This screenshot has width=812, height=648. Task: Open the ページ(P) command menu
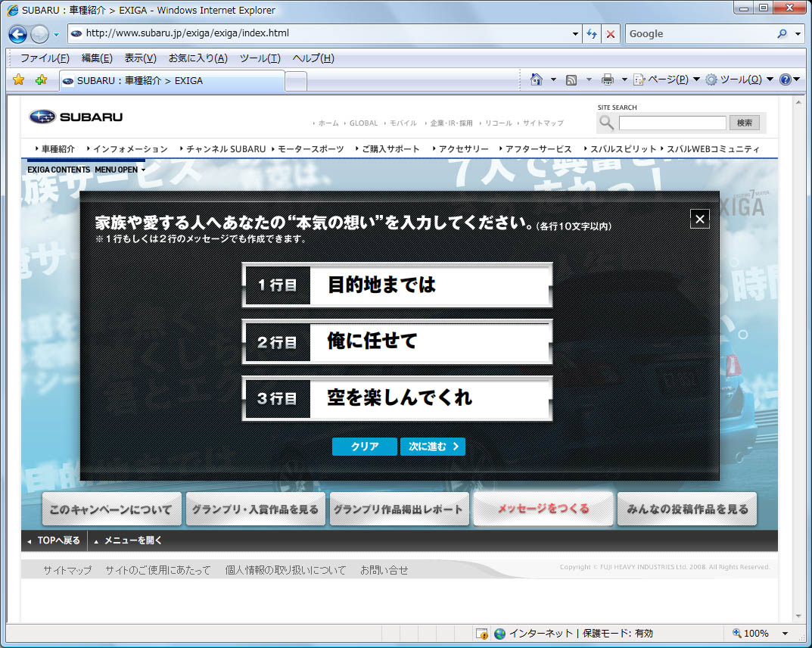(x=667, y=79)
